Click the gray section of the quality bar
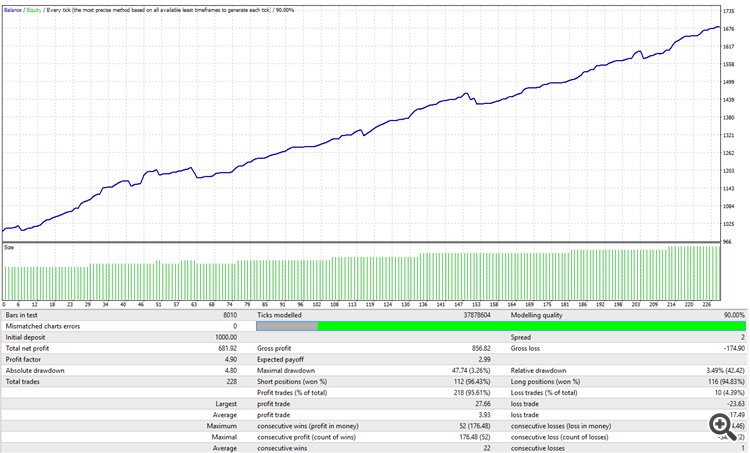 287,326
